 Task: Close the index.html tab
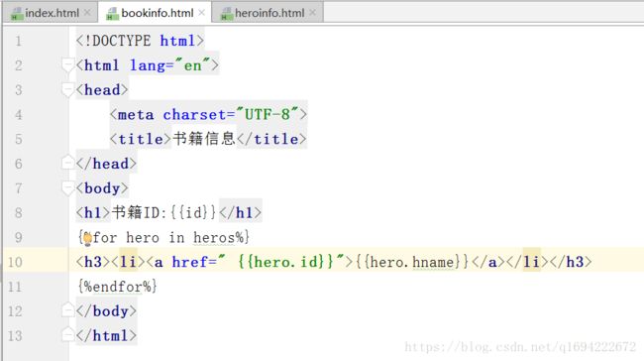click(87, 13)
